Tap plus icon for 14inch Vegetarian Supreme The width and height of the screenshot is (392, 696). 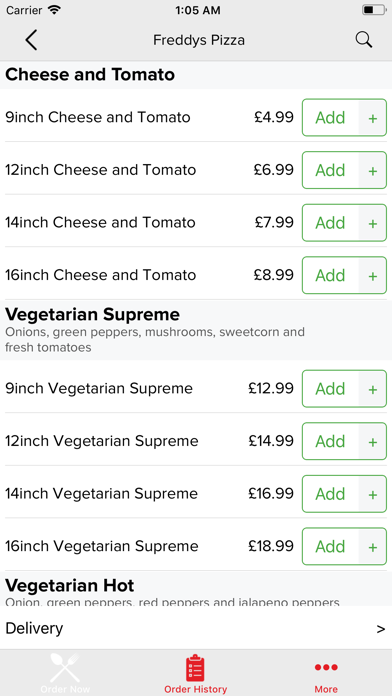coord(372,494)
